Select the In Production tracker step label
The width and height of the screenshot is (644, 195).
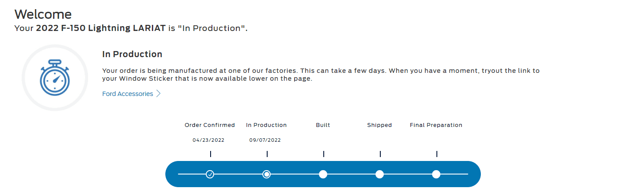point(266,125)
